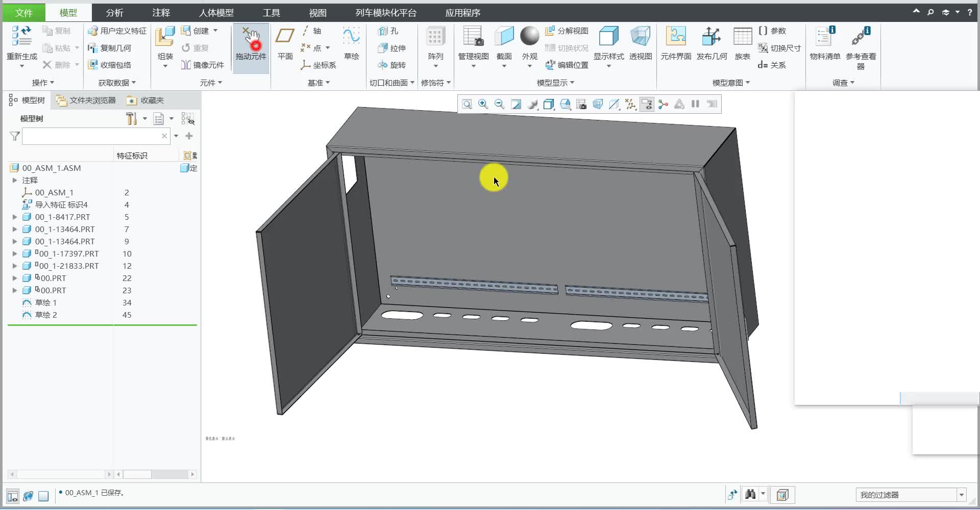Click the Pattern (阵列) tool icon
Image resolution: width=980 pixels, height=510 pixels.
tap(435, 37)
